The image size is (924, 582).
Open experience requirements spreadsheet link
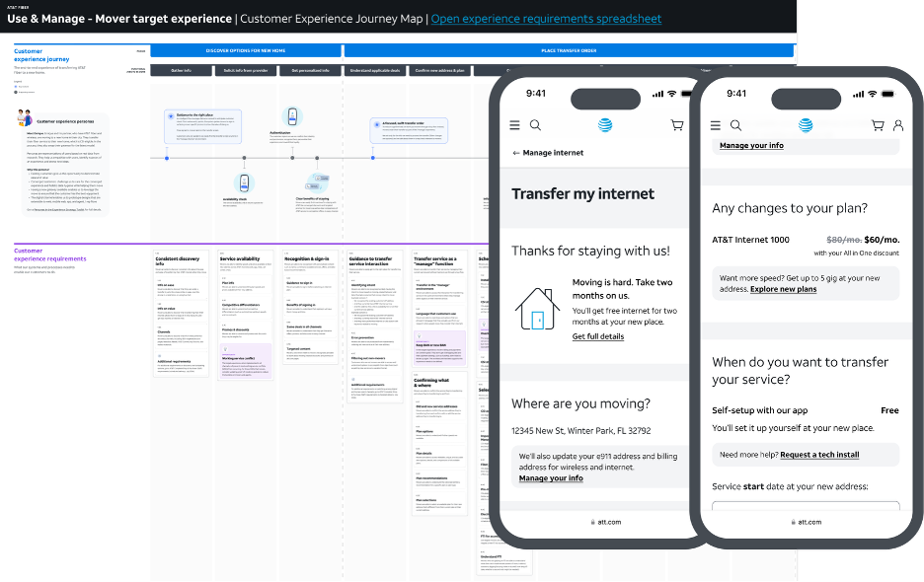point(546,19)
